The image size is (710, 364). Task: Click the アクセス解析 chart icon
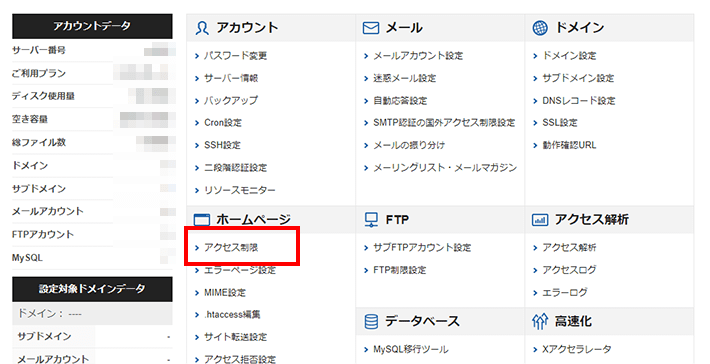pyautogui.click(x=540, y=220)
